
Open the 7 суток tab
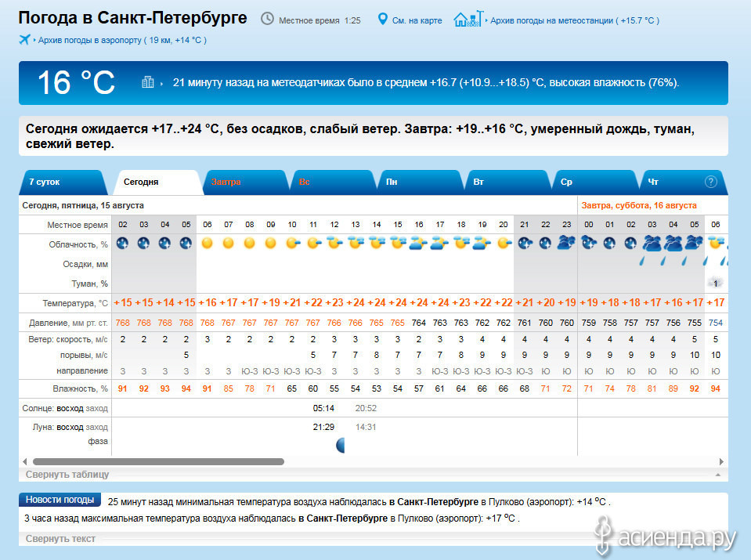pyautogui.click(x=63, y=182)
